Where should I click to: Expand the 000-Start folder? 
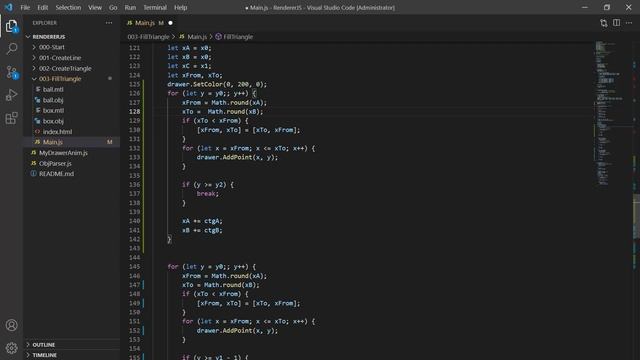tap(51, 47)
